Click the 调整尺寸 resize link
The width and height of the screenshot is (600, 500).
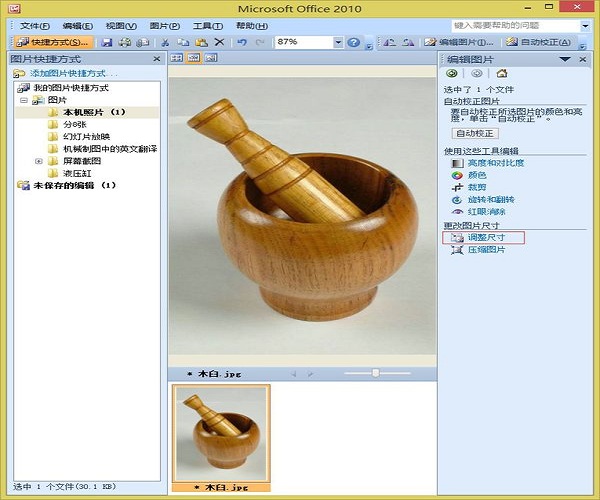(x=488, y=237)
